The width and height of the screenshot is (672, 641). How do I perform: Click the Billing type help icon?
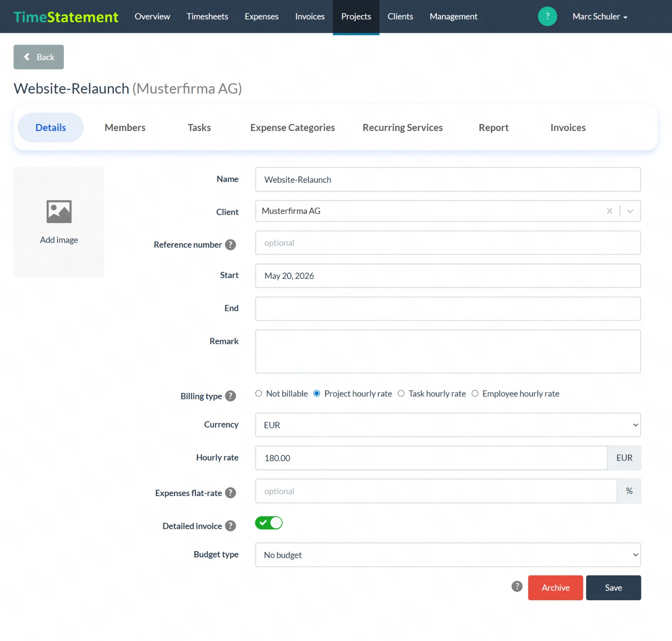coord(230,396)
